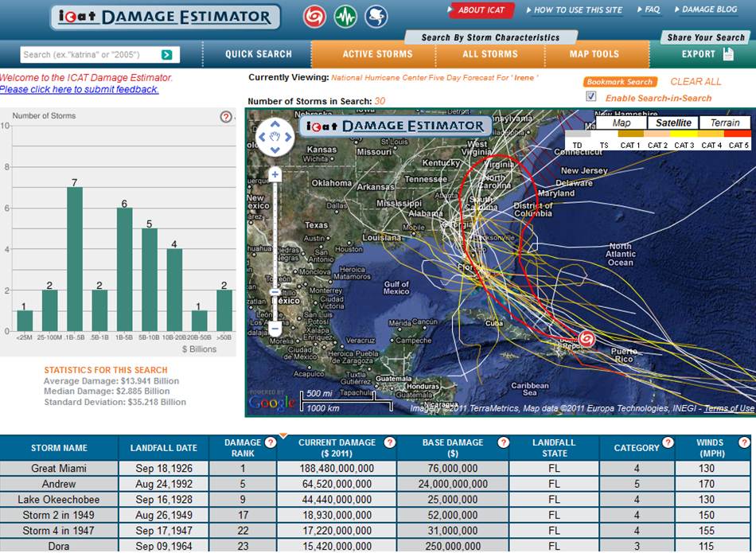The width and height of the screenshot is (756, 553).
Task: Open the Export menu
Action: [x=698, y=54]
